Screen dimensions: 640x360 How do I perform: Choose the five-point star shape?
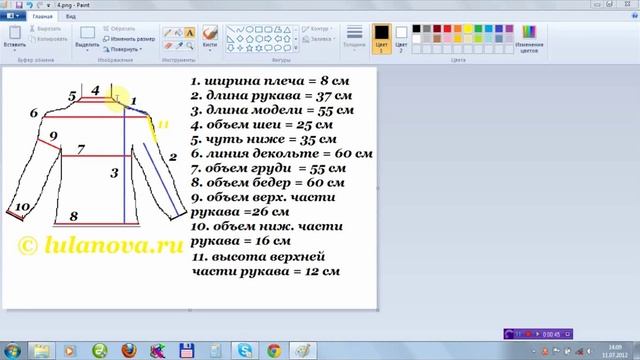pos(249,48)
